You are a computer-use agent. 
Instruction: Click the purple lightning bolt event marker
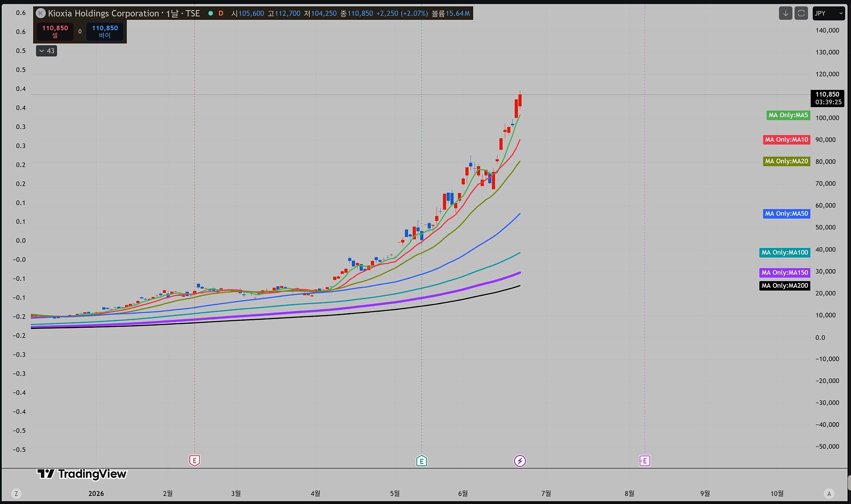(x=520, y=461)
